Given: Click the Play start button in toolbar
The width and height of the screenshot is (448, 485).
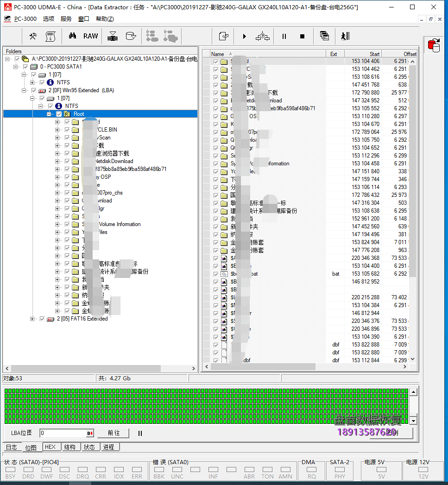Looking at the screenshot, I should click(x=245, y=36).
